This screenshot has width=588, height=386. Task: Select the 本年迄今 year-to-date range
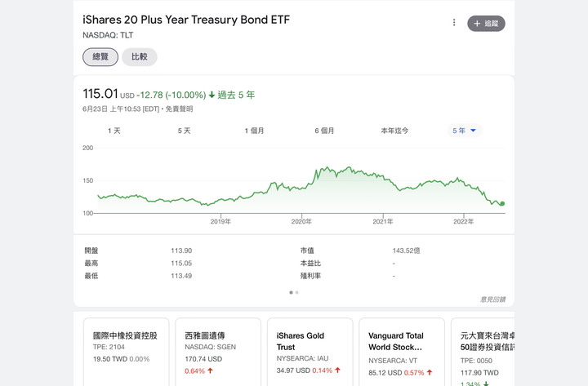tap(394, 131)
